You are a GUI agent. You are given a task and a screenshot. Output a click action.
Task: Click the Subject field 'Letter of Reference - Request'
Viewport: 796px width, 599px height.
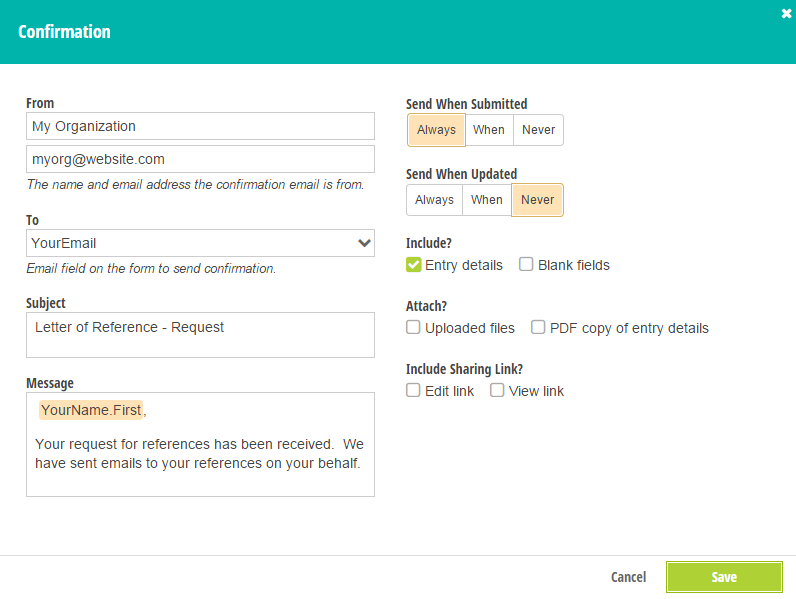tap(200, 335)
